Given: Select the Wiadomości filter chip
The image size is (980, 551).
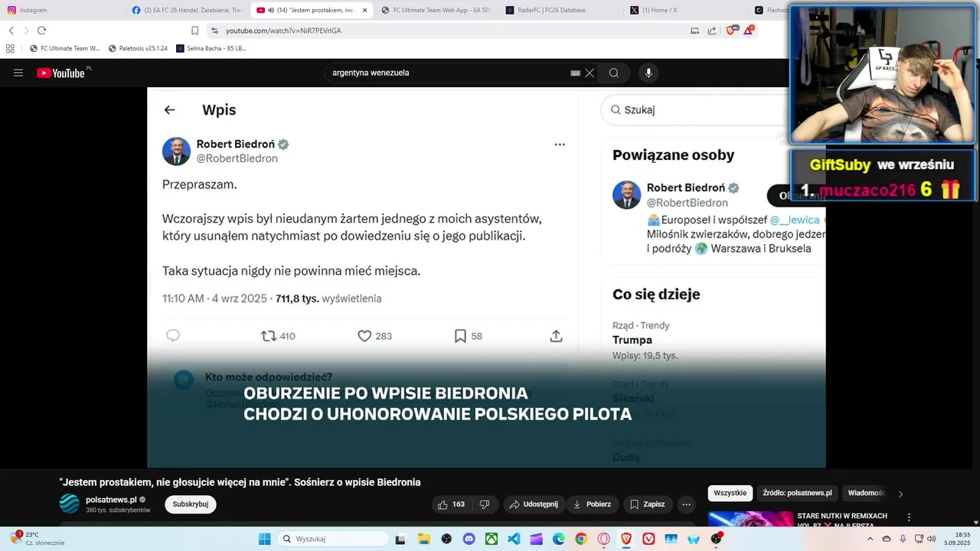Looking at the screenshot, I should (x=865, y=494).
